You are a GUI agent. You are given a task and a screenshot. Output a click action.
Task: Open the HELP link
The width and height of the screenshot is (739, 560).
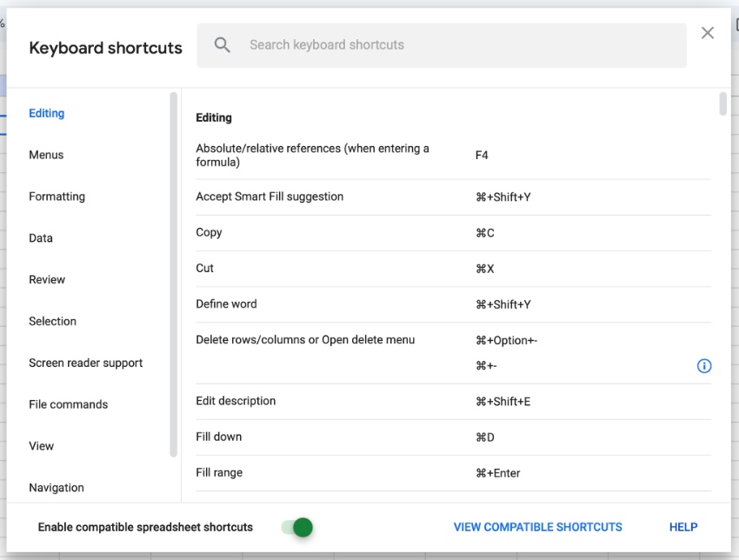point(683,527)
